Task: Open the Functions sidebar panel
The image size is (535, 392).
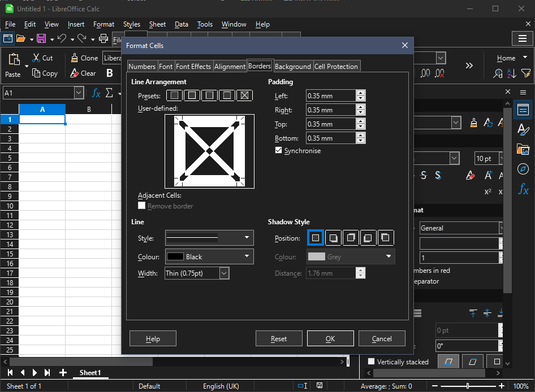Action: coord(523,189)
